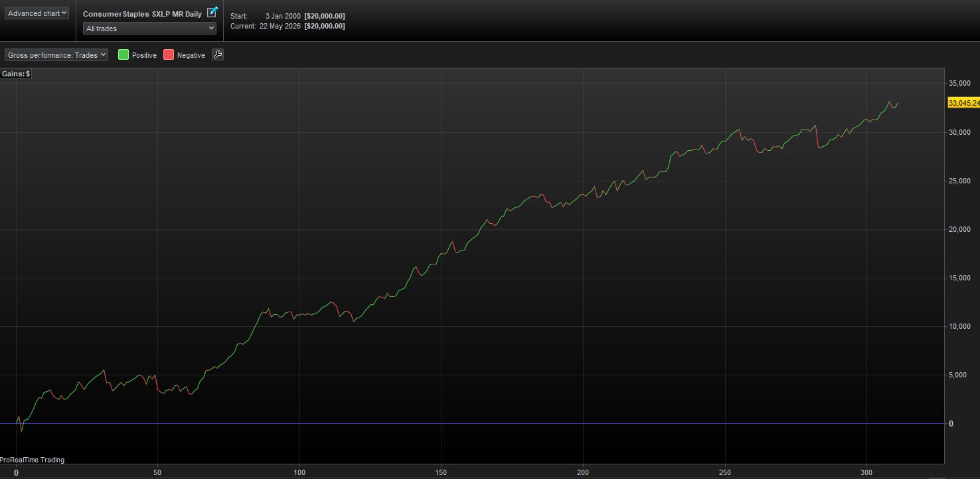Click the 35,000 gains axis label
Screen dimensions: 980x479
point(959,84)
